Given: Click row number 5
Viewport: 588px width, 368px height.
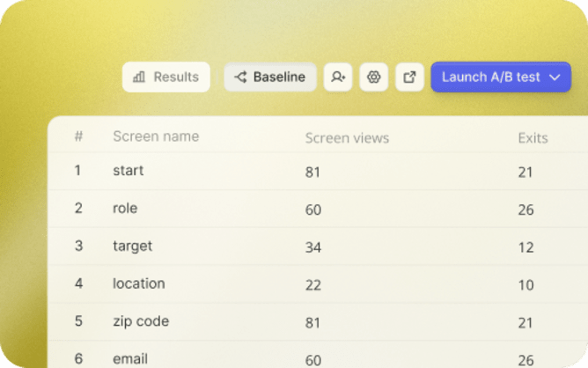Looking at the screenshot, I should pyautogui.click(x=78, y=321).
